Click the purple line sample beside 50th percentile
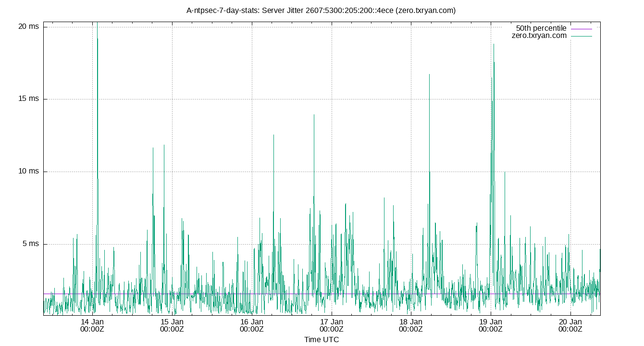Viewport: 644px width, 346px height. (x=581, y=28)
